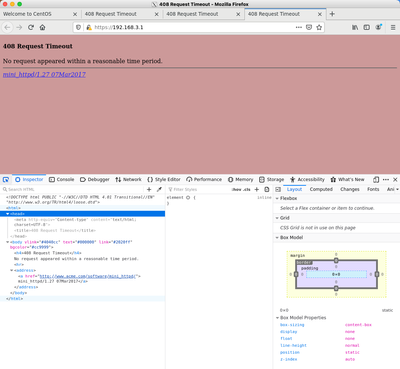Viewport: 400px width, 369px height.
Task: Add a new node in HTML inspector
Action: coord(149,189)
